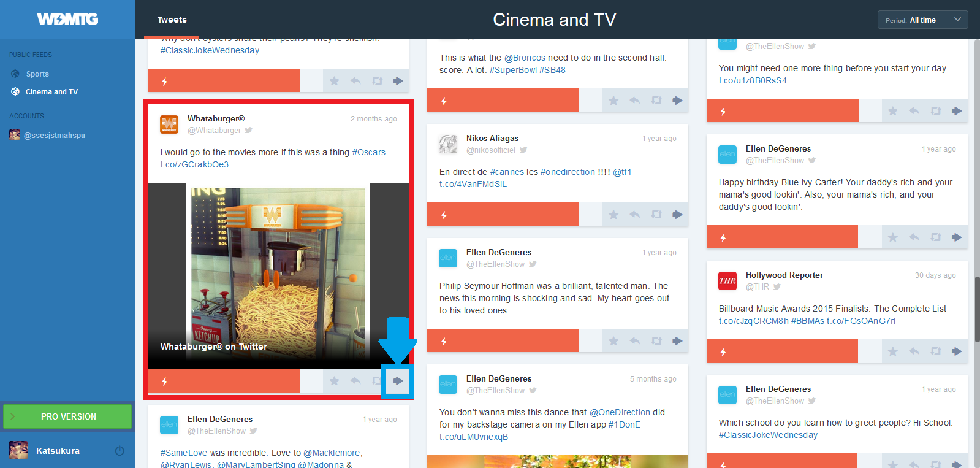This screenshot has width=980, height=468.
Task: Click the Nikos Aliagas profile avatar
Action: tap(448, 144)
